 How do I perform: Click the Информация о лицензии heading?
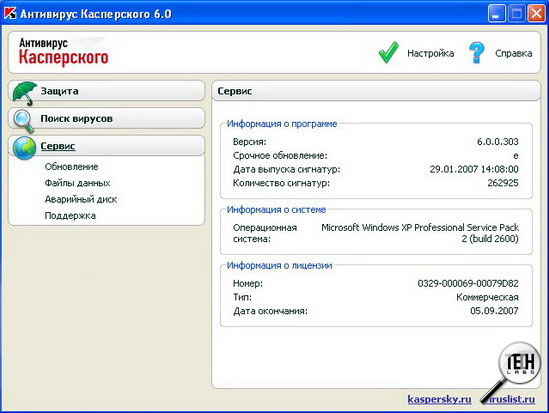[x=279, y=266]
